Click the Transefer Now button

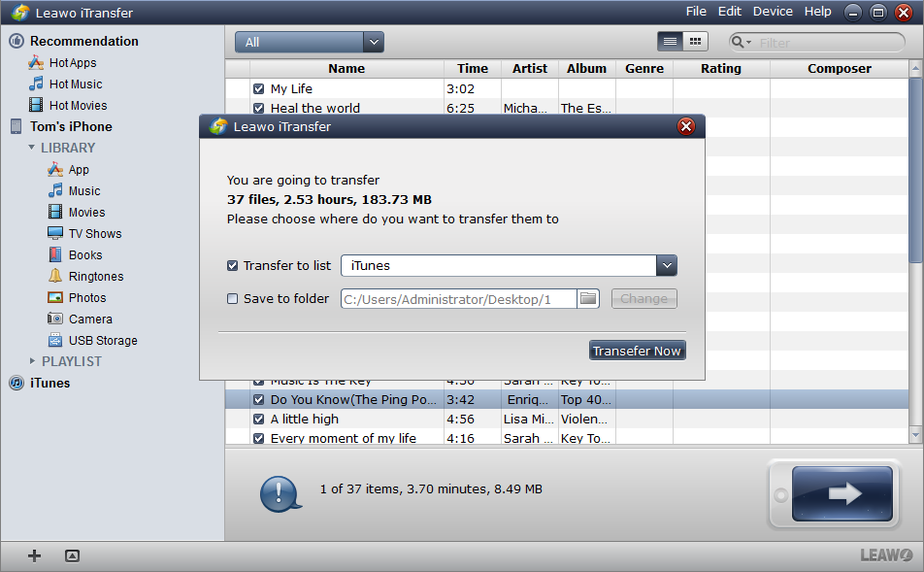[x=637, y=351]
